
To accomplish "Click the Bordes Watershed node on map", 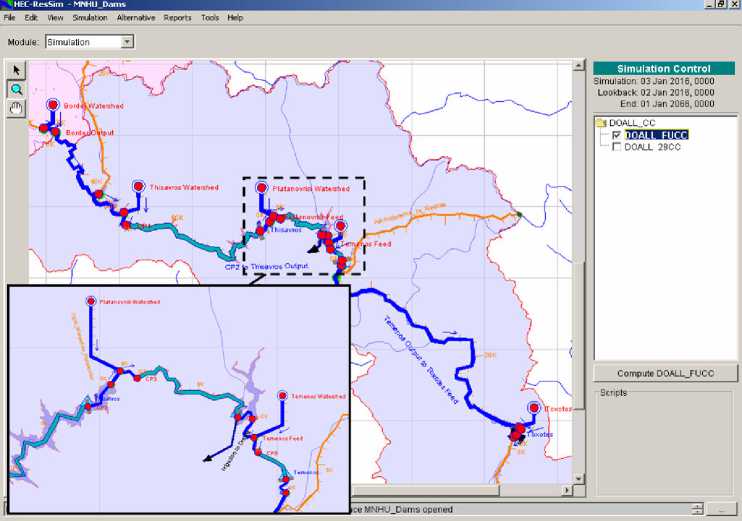I will tap(52, 104).
